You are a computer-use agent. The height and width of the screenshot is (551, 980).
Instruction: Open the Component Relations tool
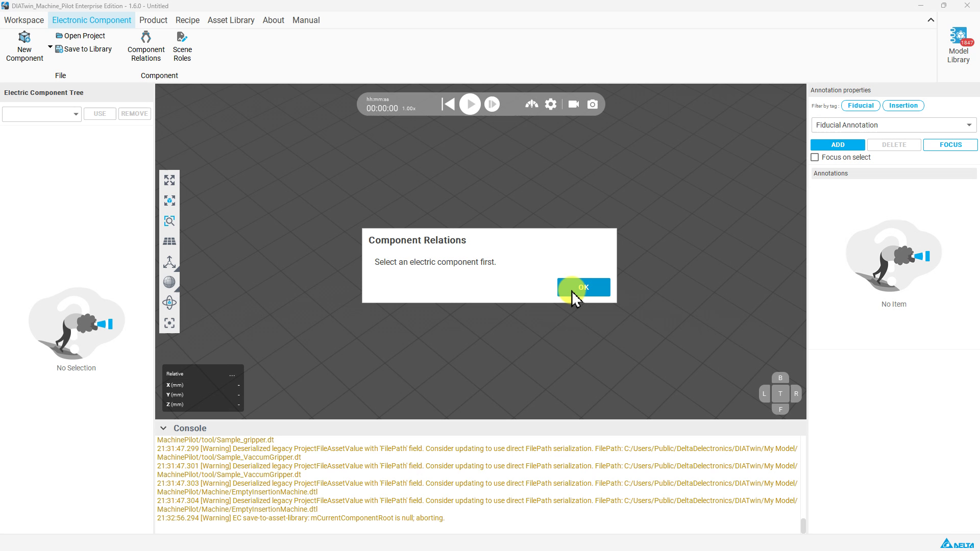tap(146, 46)
